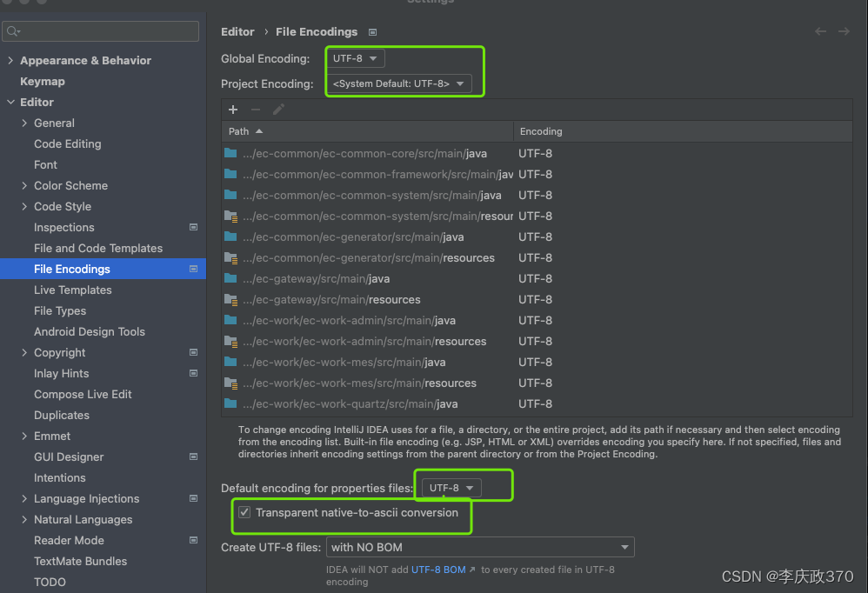Screen dimensions: 868x593
Task: Click the project icon on GUI Designer row
Action: tap(193, 456)
